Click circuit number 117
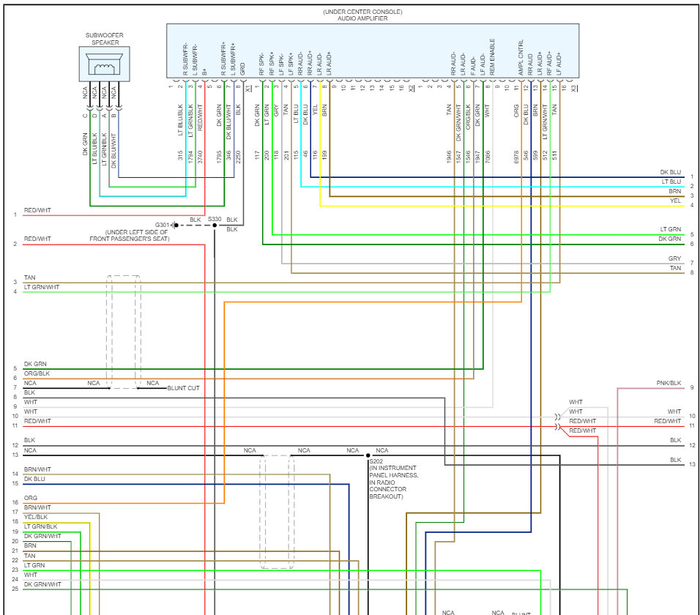700x615 pixels. 257,155
